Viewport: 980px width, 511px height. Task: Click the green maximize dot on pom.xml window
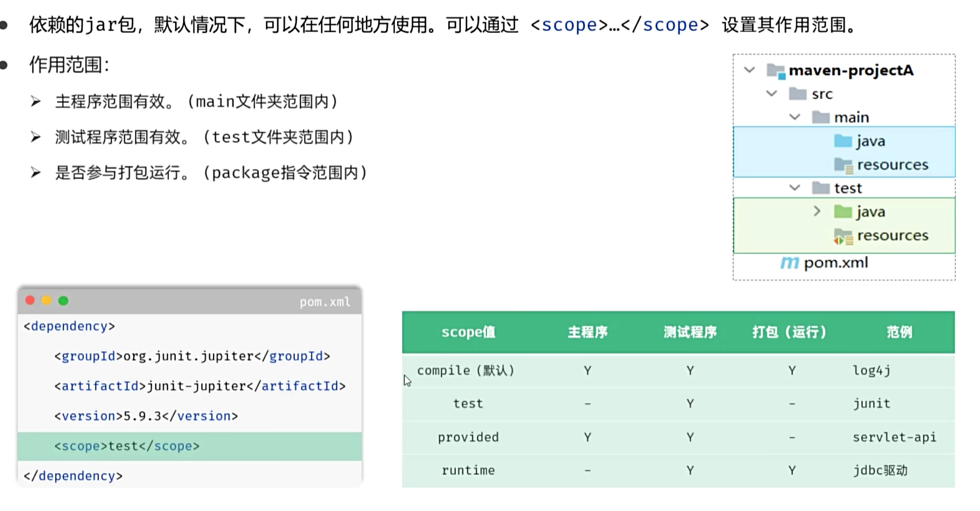pyautogui.click(x=63, y=300)
